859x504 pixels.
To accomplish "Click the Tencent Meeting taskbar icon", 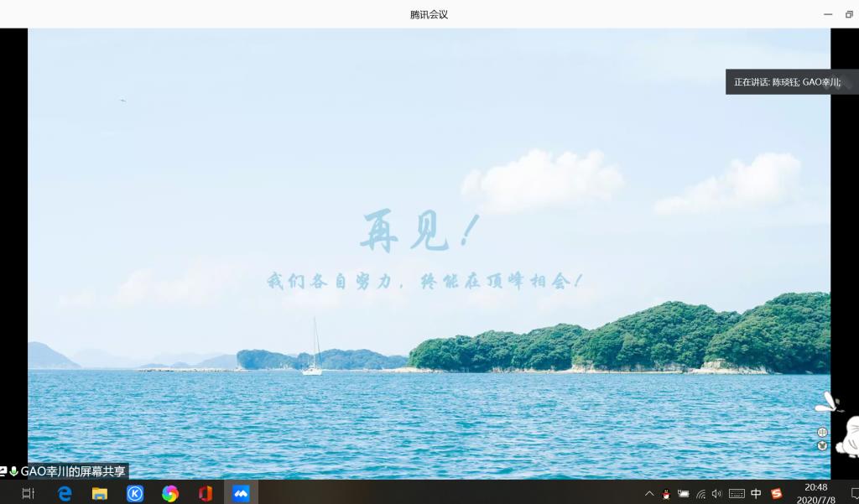I will (241, 494).
